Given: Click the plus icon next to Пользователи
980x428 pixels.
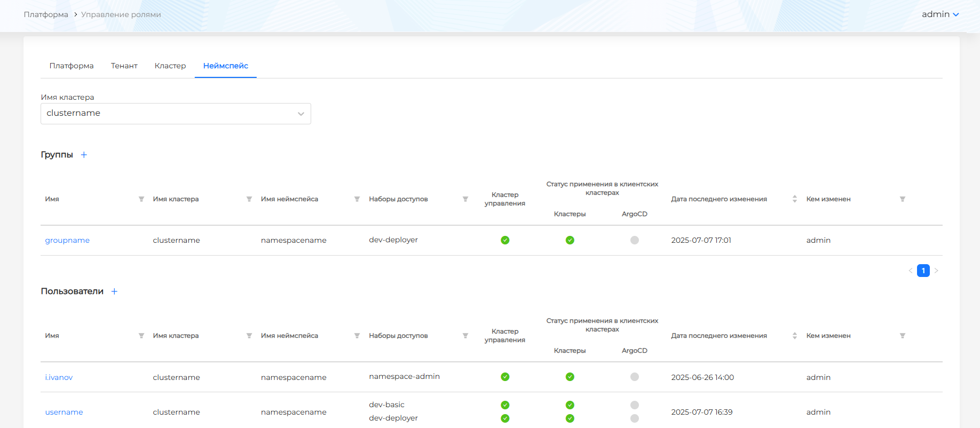Looking at the screenshot, I should [x=114, y=291].
